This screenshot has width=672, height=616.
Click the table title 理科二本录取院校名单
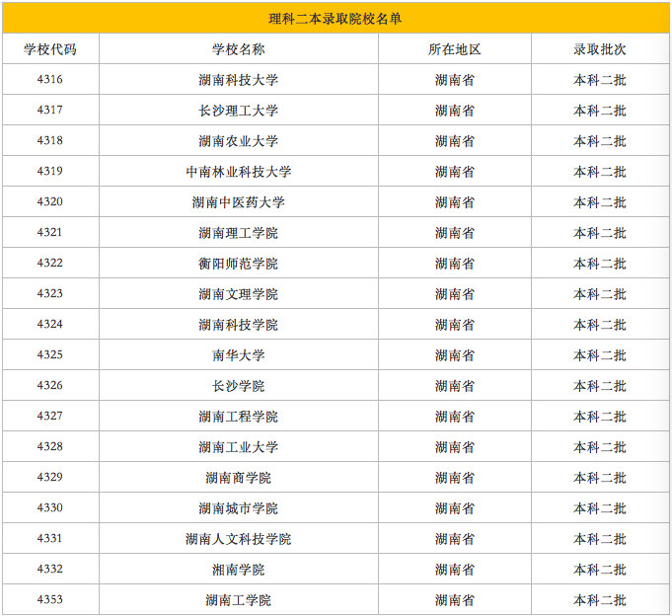[x=336, y=19]
